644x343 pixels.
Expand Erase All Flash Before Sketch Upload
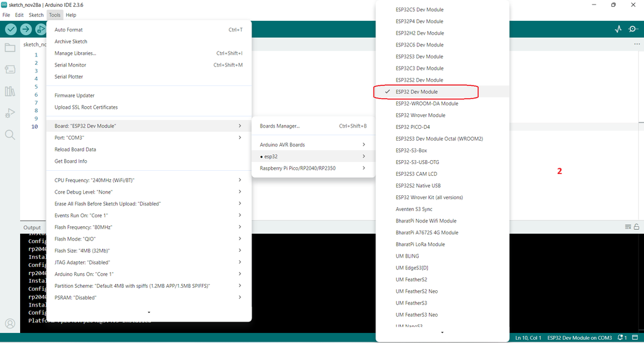(x=148, y=204)
